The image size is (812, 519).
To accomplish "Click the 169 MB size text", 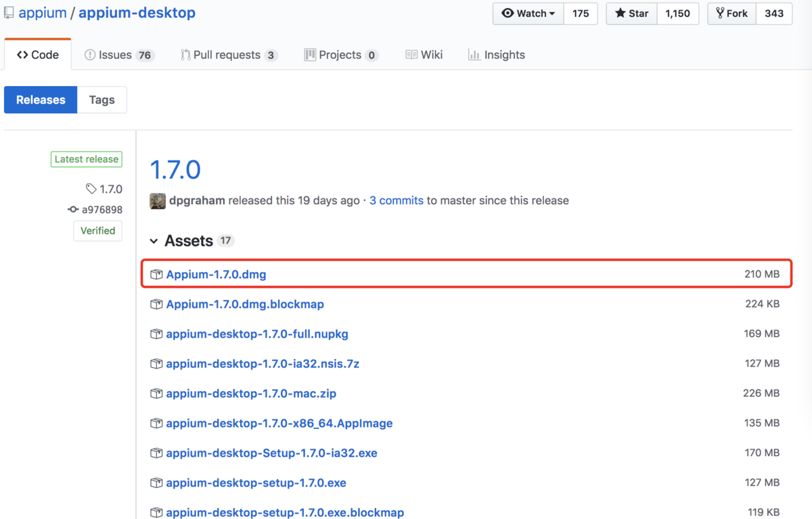I will (x=762, y=334).
